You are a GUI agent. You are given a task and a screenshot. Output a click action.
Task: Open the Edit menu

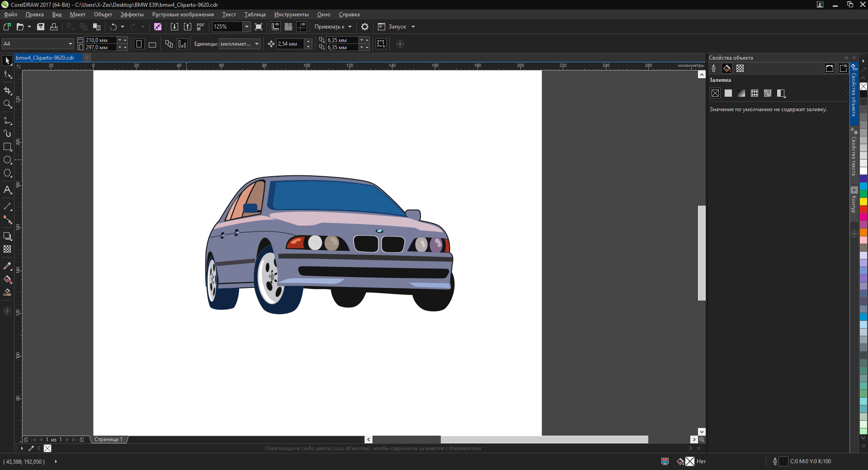35,14
